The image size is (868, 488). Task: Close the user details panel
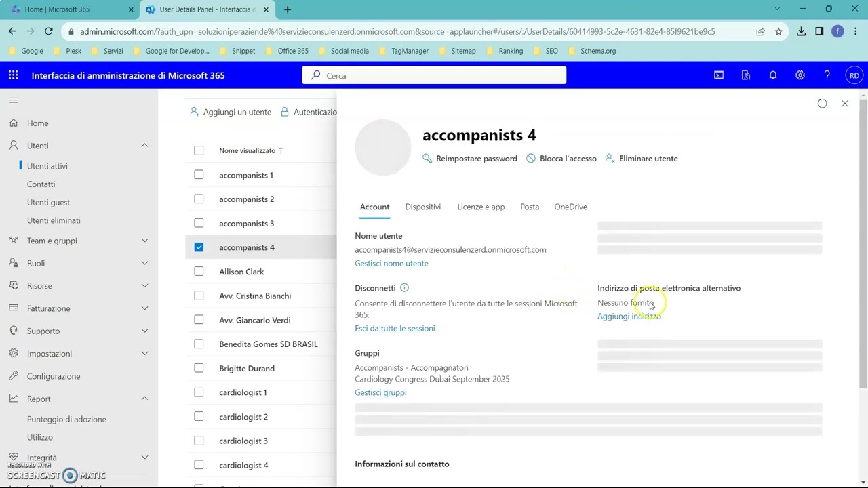coord(844,104)
